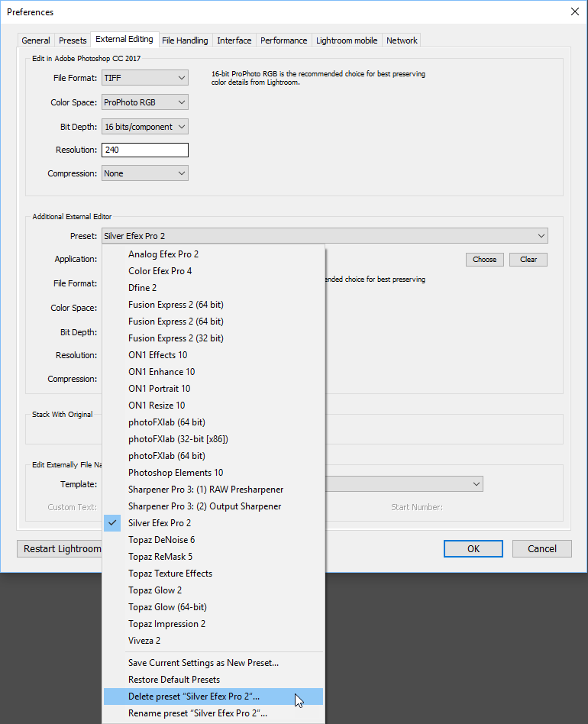Screen dimensions: 588x724
Task: Select Sharpener Pro 3: (1) RAW Presharpener
Action: pyautogui.click(x=213, y=490)
